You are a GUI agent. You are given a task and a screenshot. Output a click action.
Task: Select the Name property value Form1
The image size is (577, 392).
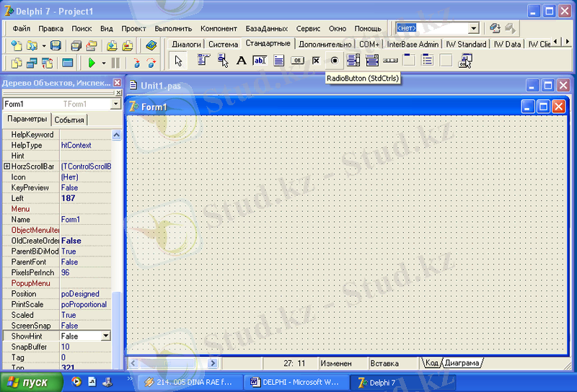click(x=86, y=220)
